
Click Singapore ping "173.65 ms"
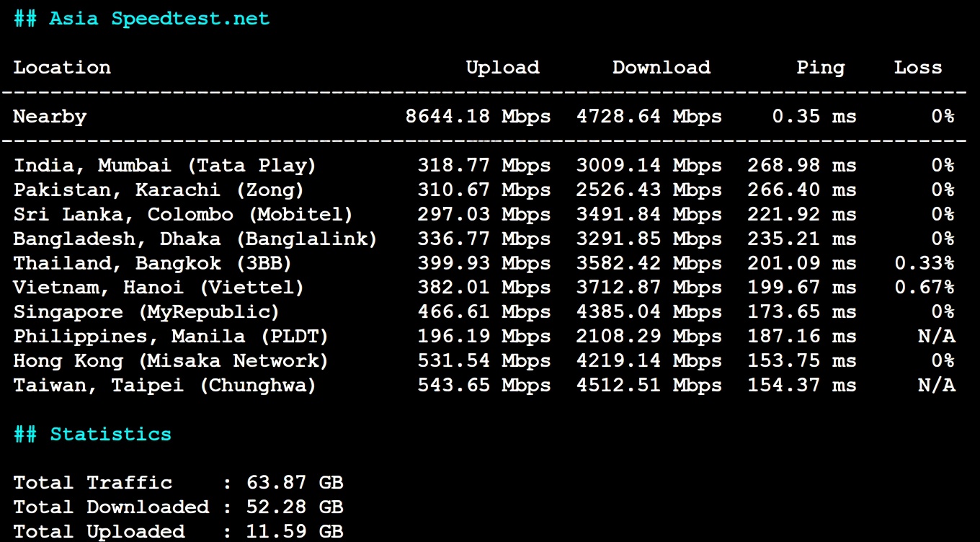point(802,313)
